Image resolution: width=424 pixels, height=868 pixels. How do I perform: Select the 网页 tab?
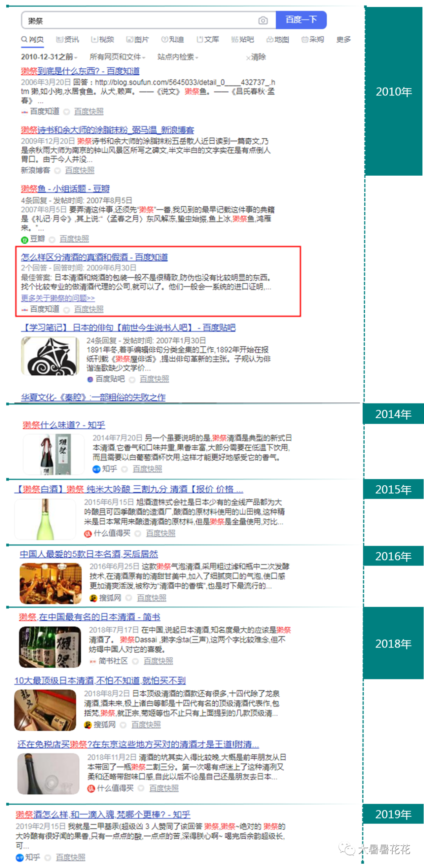coord(32,39)
